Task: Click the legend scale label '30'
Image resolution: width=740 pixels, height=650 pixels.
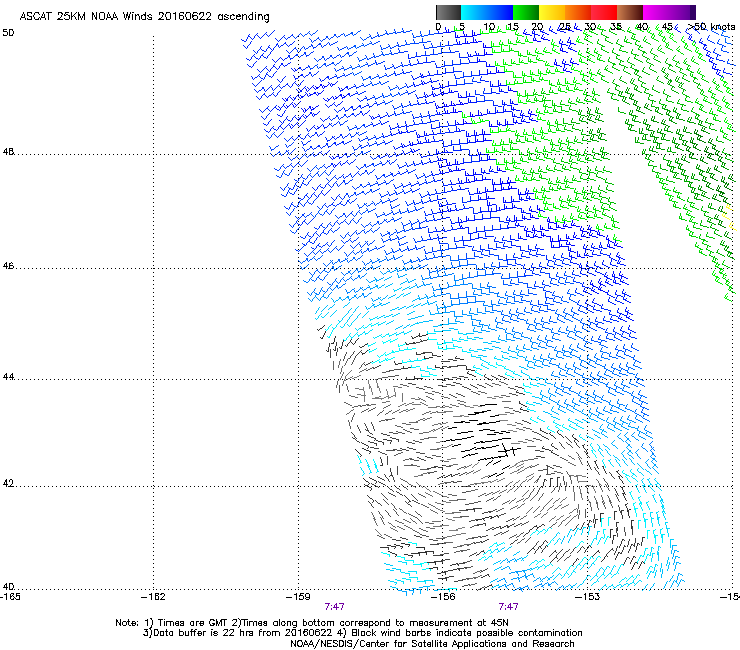Action: tap(590, 27)
